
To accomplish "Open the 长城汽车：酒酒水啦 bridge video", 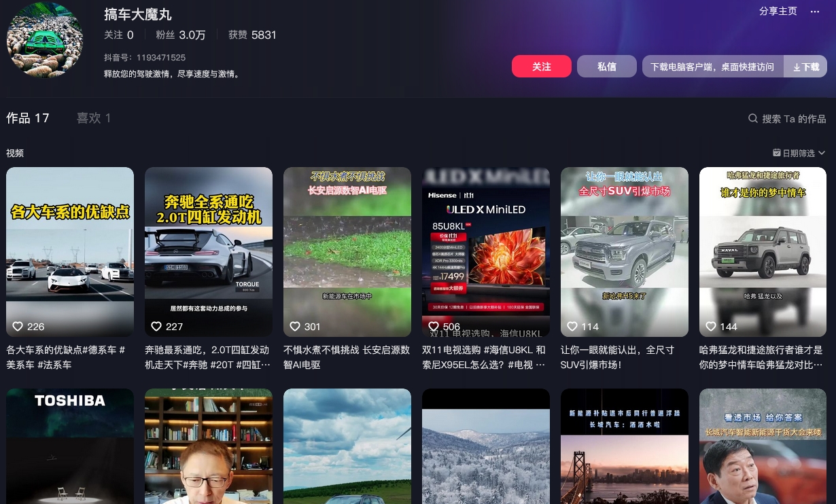I will [x=625, y=446].
